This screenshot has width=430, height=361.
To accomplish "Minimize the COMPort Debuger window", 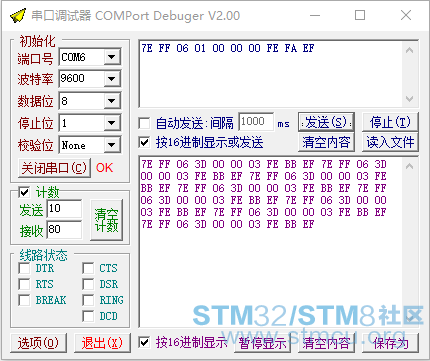I will click(315, 15).
